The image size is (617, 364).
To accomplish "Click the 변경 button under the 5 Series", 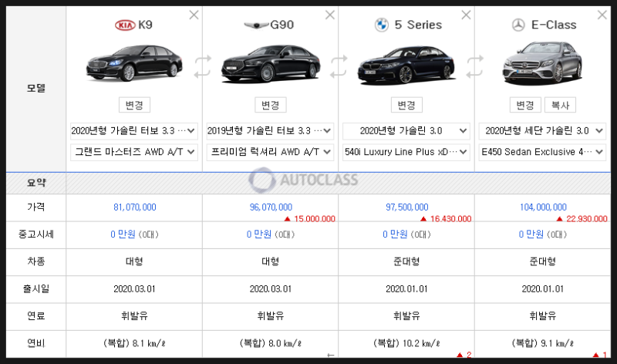I will pyautogui.click(x=406, y=105).
